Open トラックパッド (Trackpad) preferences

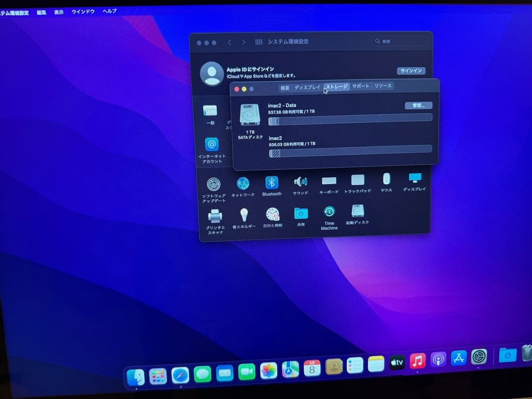point(357,182)
